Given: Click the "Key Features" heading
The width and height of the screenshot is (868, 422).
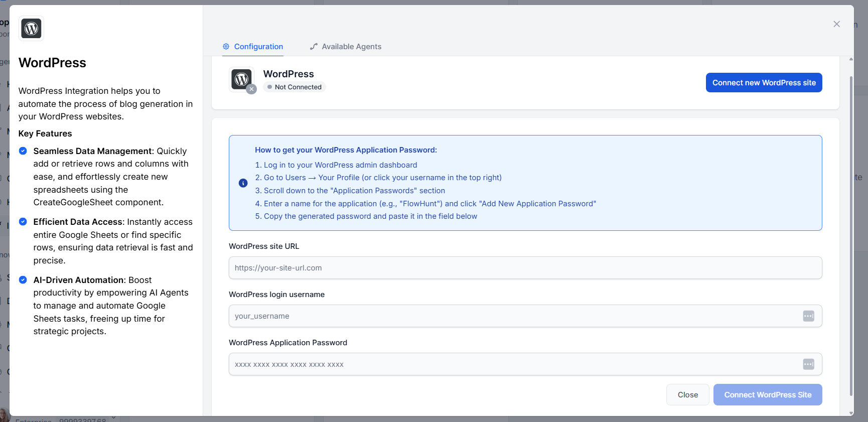Looking at the screenshot, I should point(45,133).
